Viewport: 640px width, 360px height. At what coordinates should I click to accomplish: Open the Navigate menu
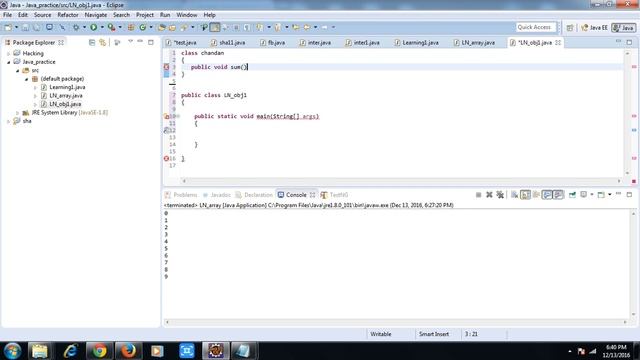[96, 15]
